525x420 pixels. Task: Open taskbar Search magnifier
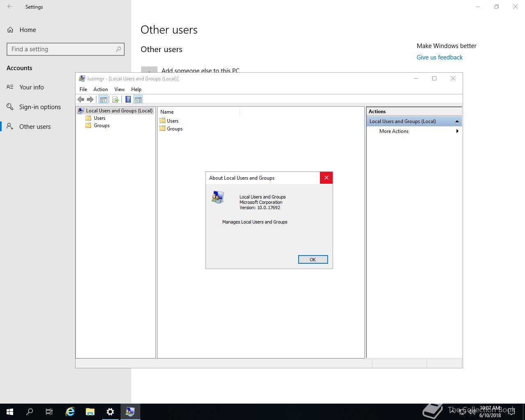click(30, 412)
